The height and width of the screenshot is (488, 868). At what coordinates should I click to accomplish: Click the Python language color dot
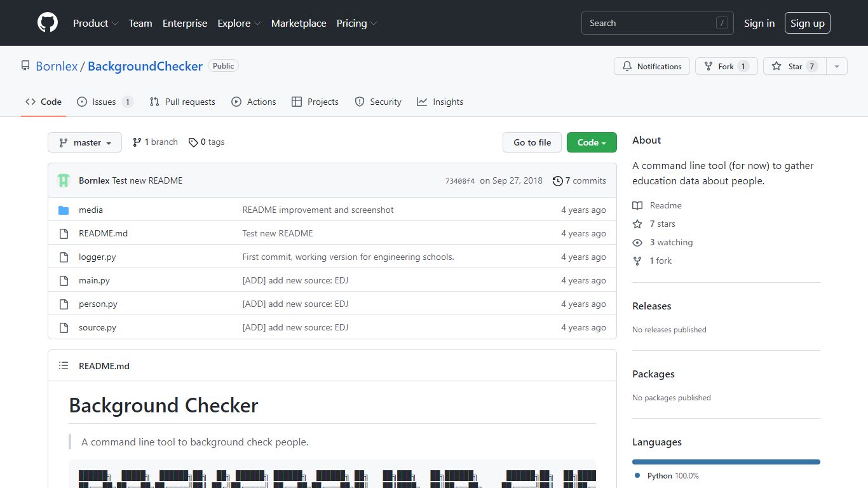point(637,475)
